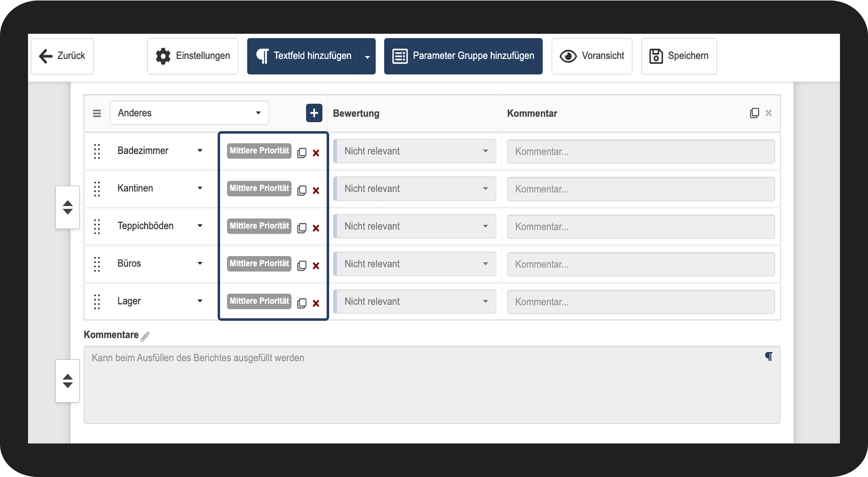This screenshot has height=477, width=868.
Task: Open the Kantinen dropdown
Action: point(160,188)
